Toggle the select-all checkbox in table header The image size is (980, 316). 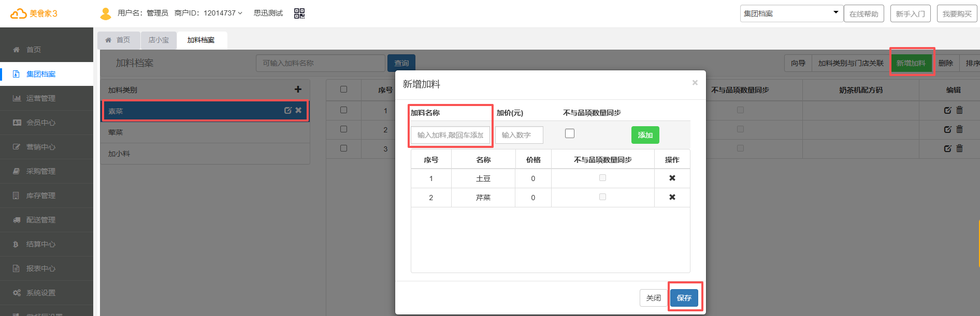(343, 89)
